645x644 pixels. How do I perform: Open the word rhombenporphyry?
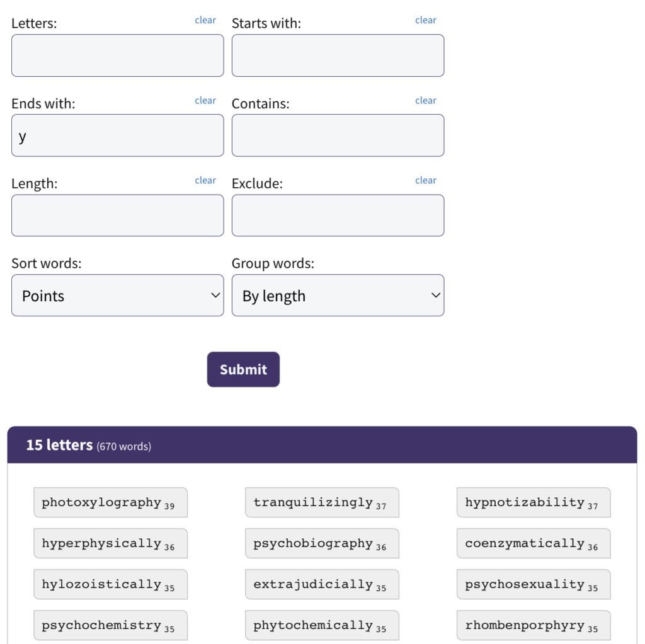534,625
